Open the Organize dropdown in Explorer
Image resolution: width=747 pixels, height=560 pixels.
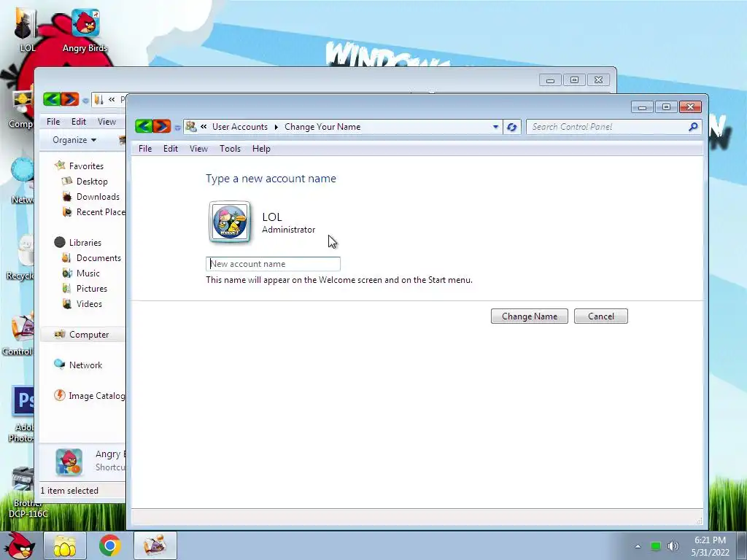[x=74, y=139]
